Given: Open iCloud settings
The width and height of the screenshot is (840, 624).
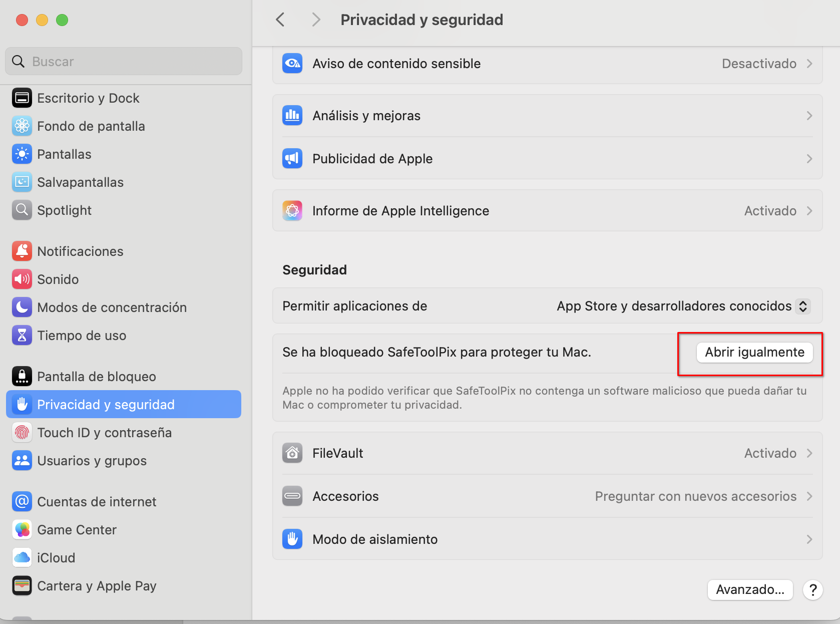Looking at the screenshot, I should pyautogui.click(x=56, y=557).
